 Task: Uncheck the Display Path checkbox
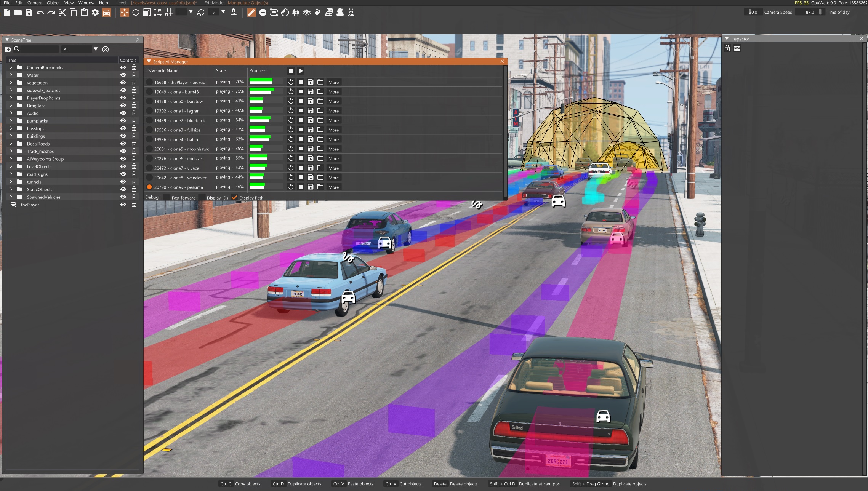[235, 197]
